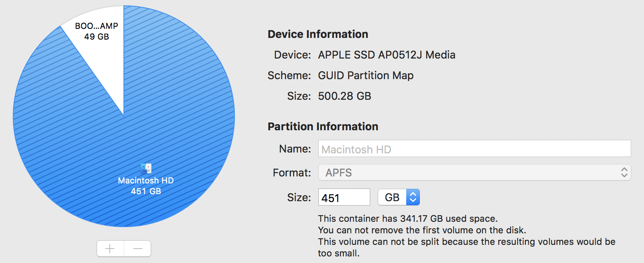The height and width of the screenshot is (263, 644).
Task: Click the BOO...AMP 49 GB label
Action: tap(97, 31)
